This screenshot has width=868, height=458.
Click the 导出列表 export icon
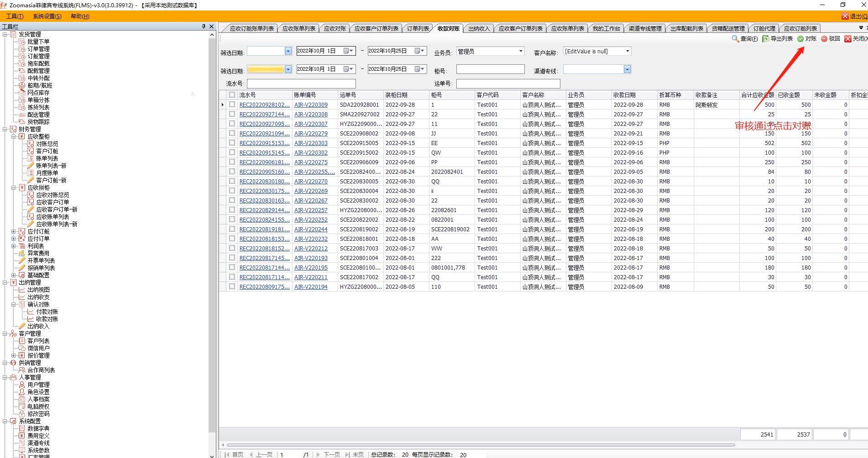pos(765,39)
